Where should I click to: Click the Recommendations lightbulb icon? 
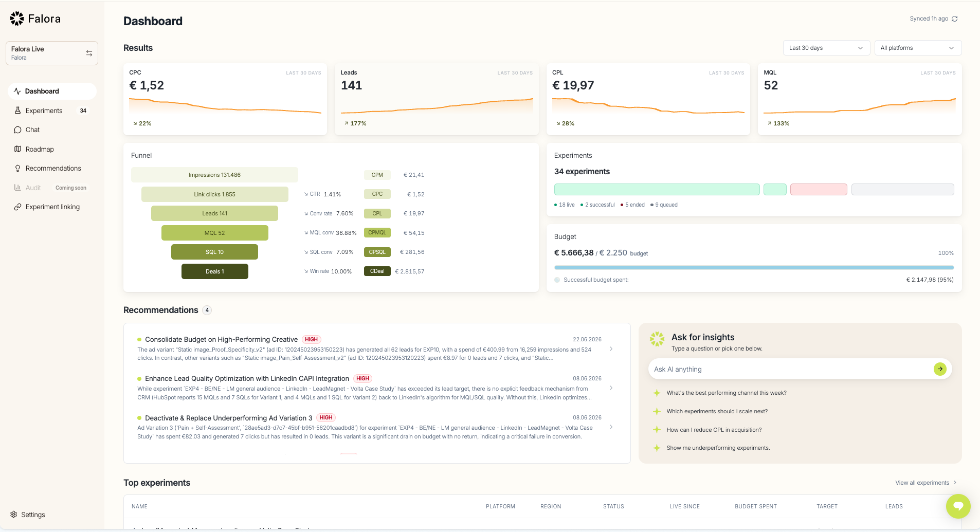point(17,168)
